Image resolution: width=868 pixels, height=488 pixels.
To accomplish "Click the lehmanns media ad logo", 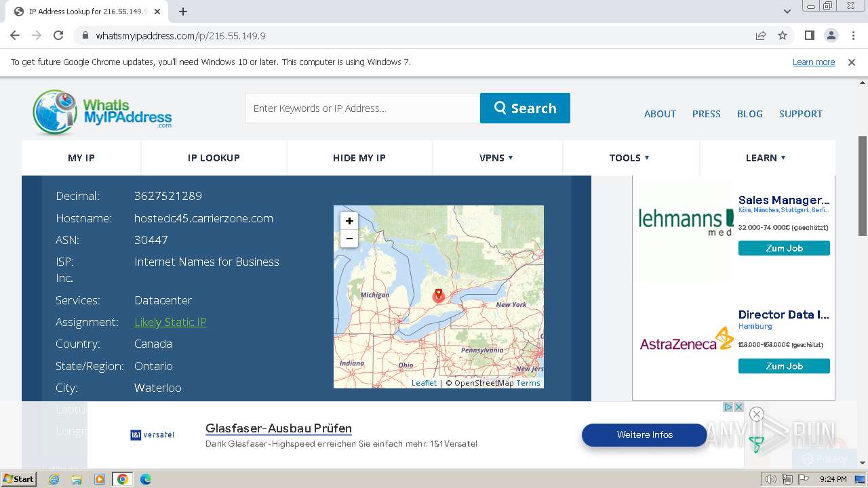I will (x=686, y=222).
